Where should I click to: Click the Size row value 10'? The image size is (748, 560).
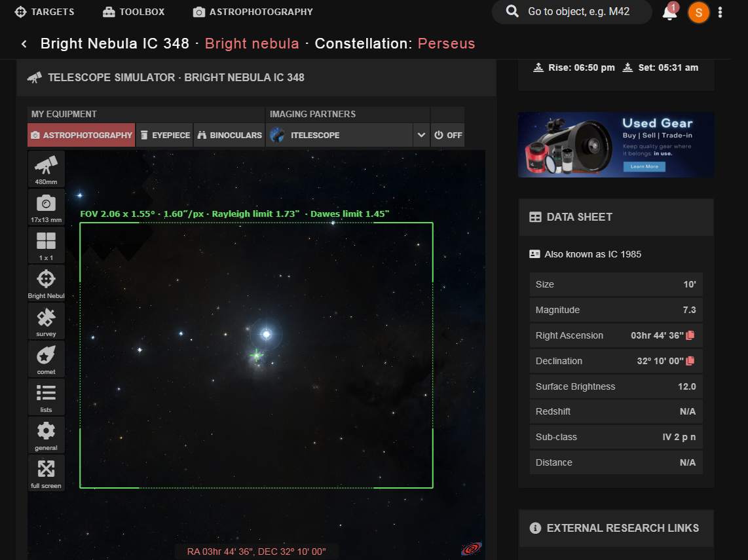coord(689,284)
